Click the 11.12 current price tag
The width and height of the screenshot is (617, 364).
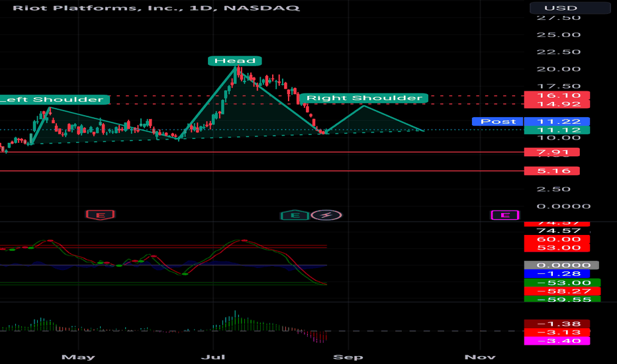coord(557,130)
